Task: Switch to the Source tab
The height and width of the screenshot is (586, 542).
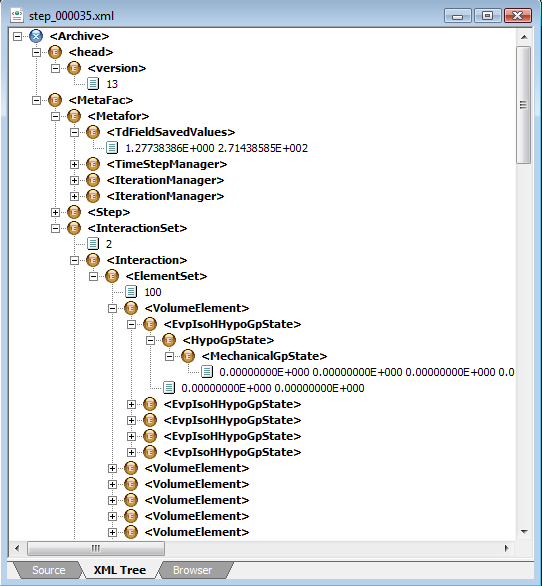Action: tap(48, 570)
